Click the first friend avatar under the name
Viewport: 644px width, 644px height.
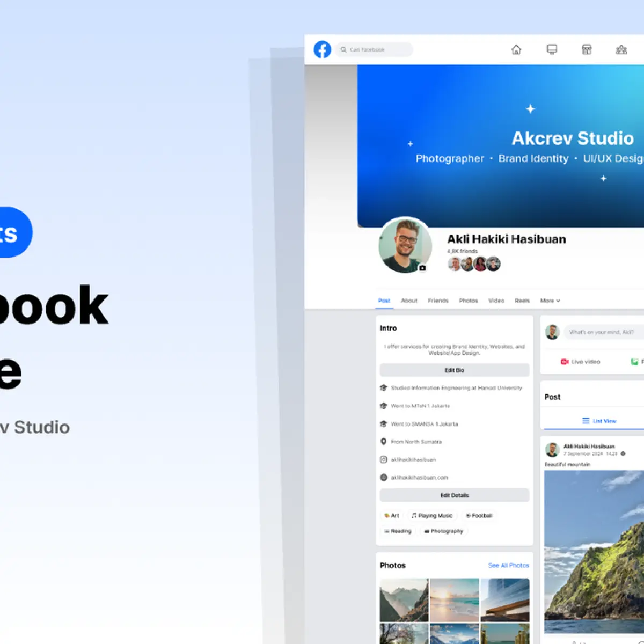(455, 264)
